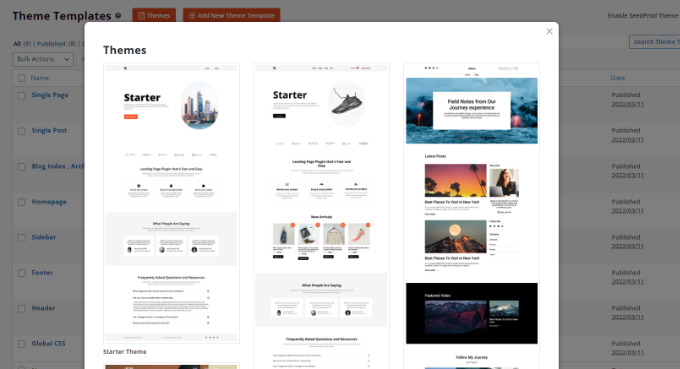Check the Single Page row checkbox
The width and height of the screenshot is (680, 369).
[x=21, y=96]
